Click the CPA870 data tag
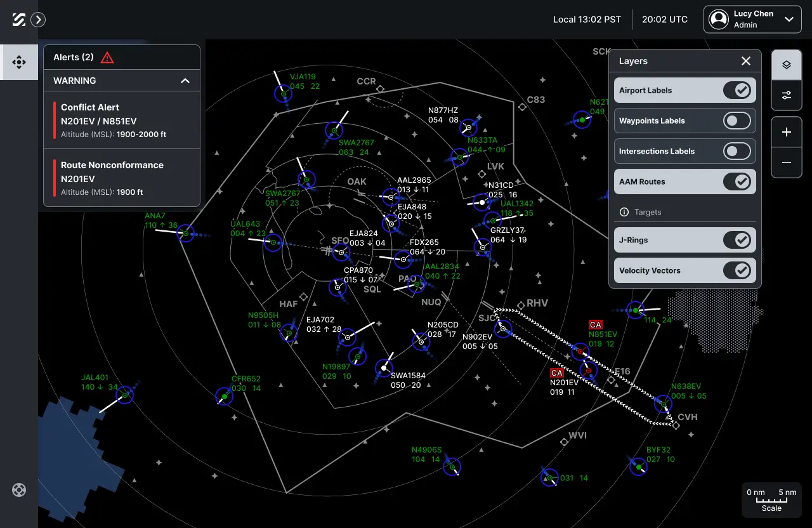The width and height of the screenshot is (812, 528). pos(360,275)
